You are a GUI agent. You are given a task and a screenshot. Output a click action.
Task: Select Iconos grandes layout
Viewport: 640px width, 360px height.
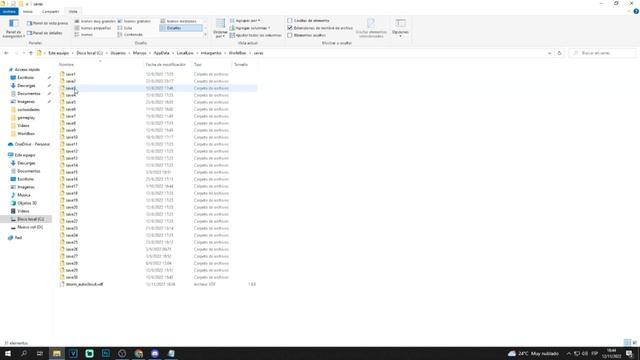[x=134, y=21]
